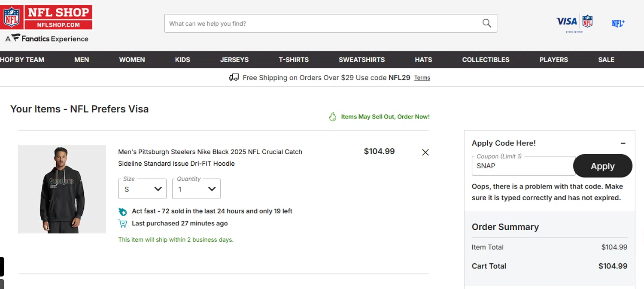Open Shop By Team menu
The image size is (644, 289).
(22, 60)
